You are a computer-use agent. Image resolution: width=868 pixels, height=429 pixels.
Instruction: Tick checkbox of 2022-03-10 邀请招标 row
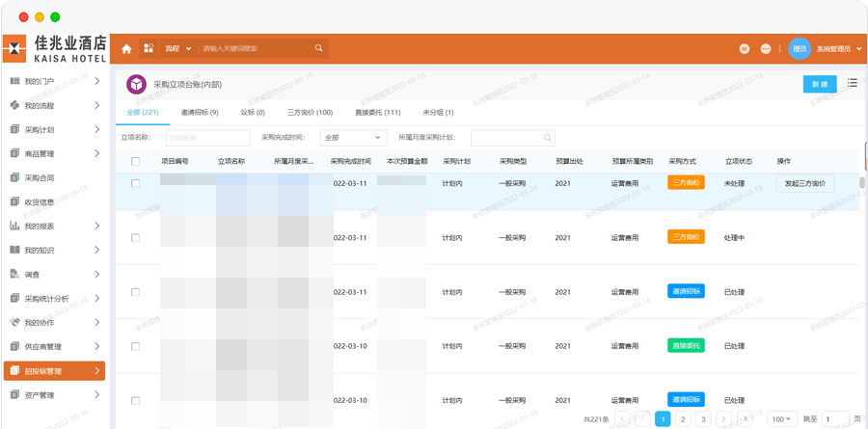pyautogui.click(x=136, y=400)
